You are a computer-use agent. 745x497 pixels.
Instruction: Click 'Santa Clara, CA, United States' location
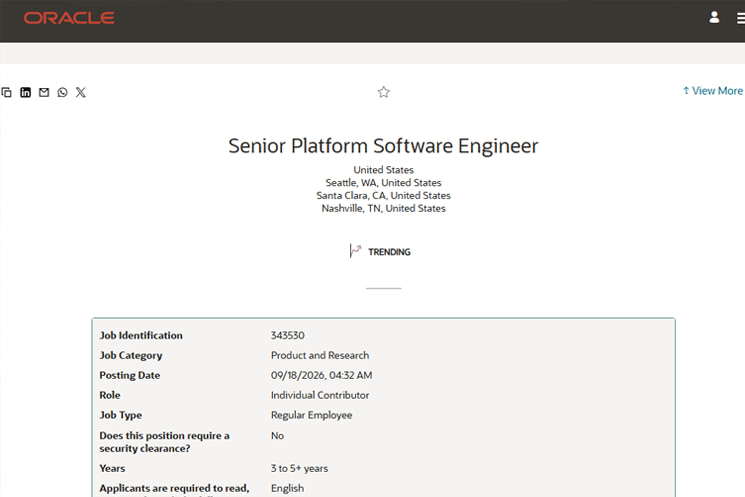383,195
